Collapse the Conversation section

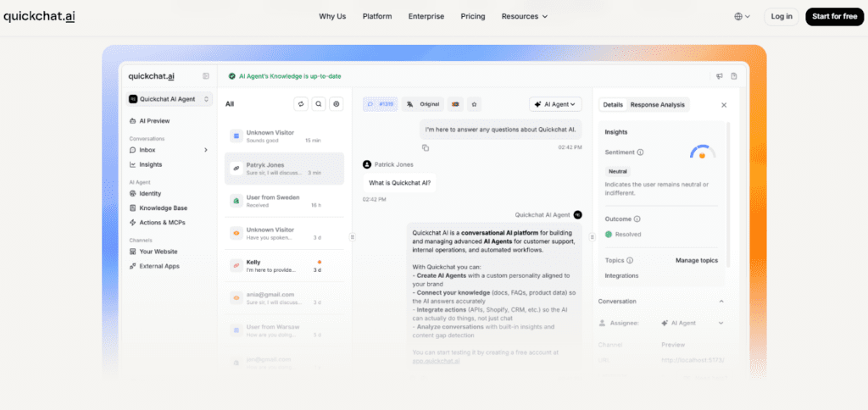pyautogui.click(x=721, y=302)
